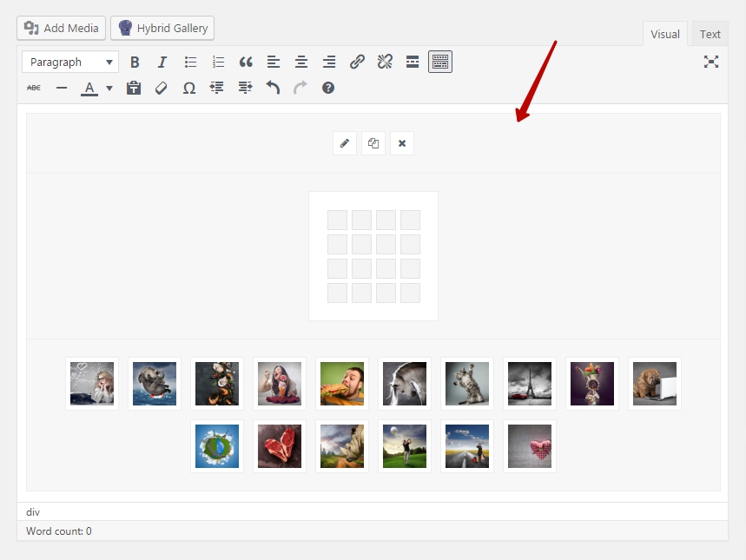Clear formatting with the eraser icon
This screenshot has width=746, height=560.
tap(162, 88)
